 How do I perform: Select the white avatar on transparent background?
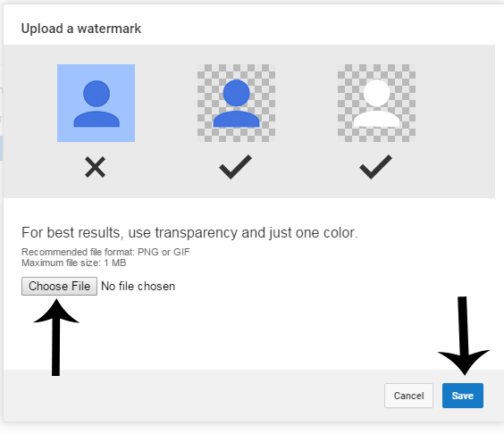[x=376, y=103]
